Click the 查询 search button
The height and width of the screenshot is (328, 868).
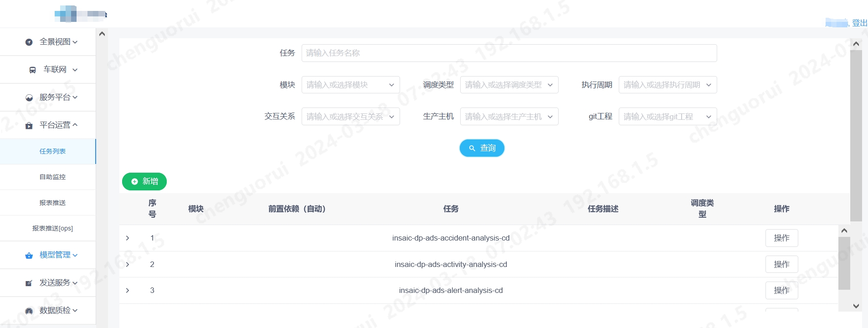click(482, 148)
